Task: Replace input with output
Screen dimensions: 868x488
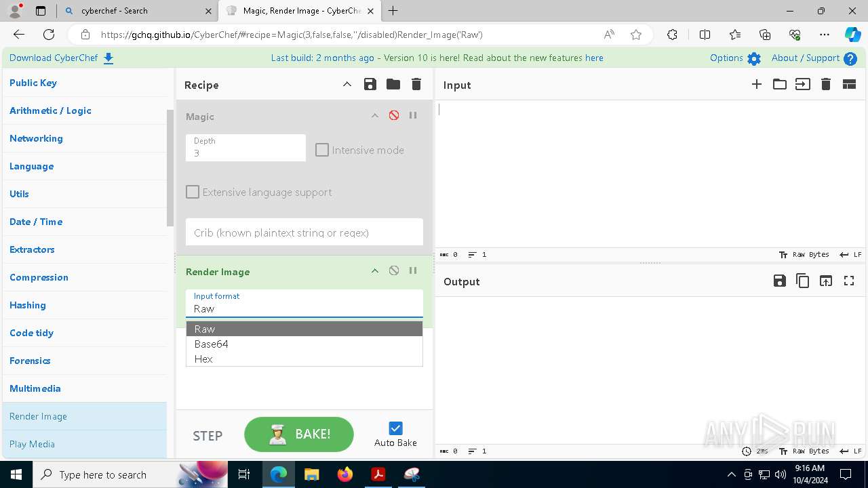Action: tap(826, 281)
